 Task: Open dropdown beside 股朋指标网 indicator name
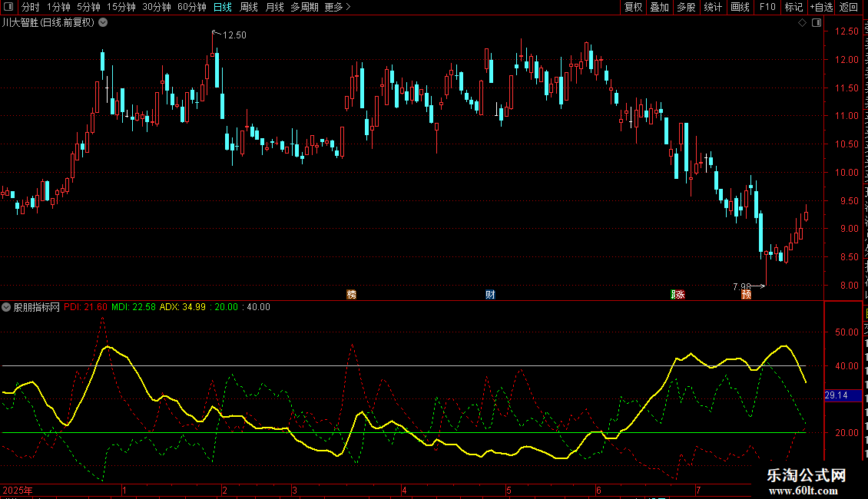[6, 307]
